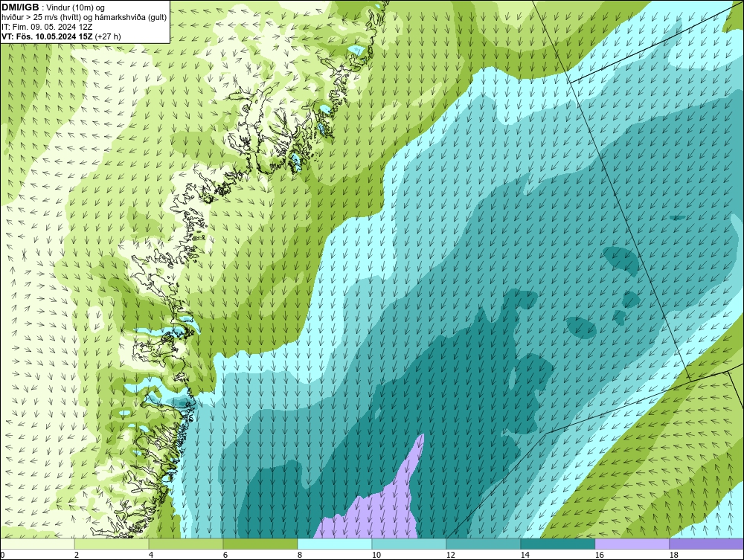Click the legend value label 12

click(x=450, y=555)
